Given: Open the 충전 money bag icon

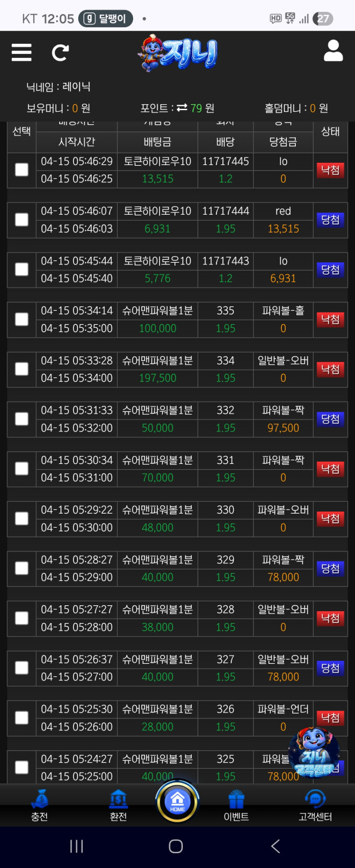Looking at the screenshot, I should pos(39,799).
